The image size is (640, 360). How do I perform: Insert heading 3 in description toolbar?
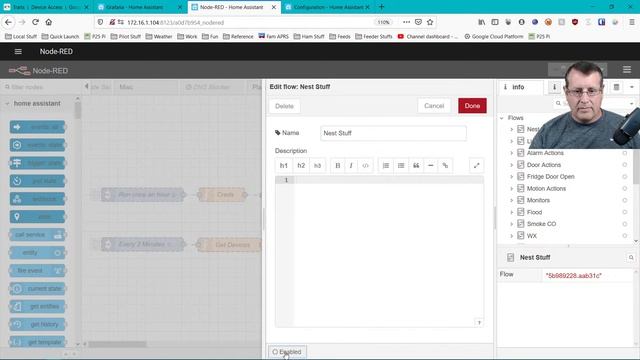318,166
